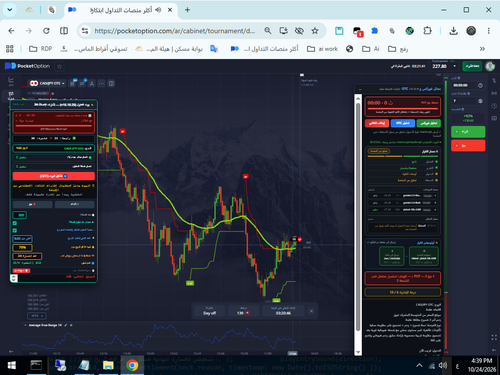Image resolution: width=500 pixels, height=375 pixels.
Task: Click the red Sell trade button
Action: click(x=468, y=146)
